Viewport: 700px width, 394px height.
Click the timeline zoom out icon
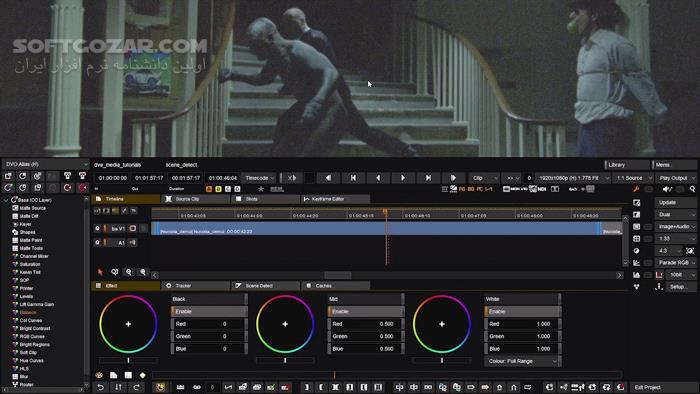[x=129, y=272]
